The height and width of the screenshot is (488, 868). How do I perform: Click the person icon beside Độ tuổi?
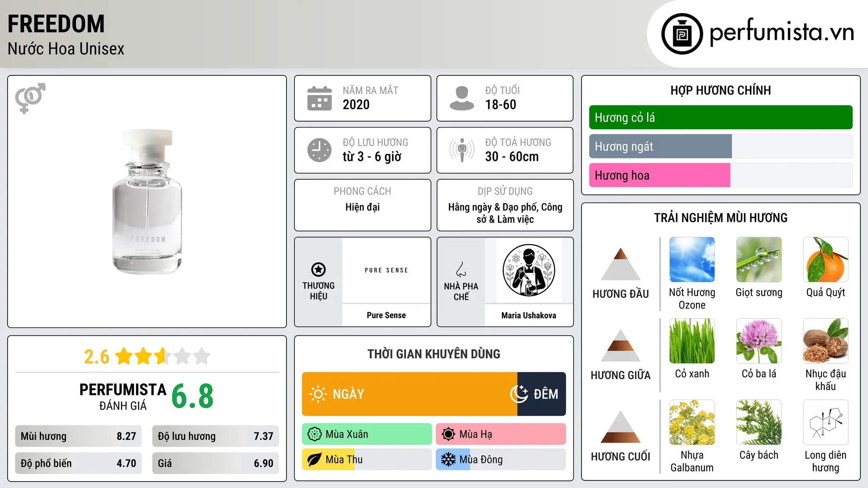[x=462, y=98]
